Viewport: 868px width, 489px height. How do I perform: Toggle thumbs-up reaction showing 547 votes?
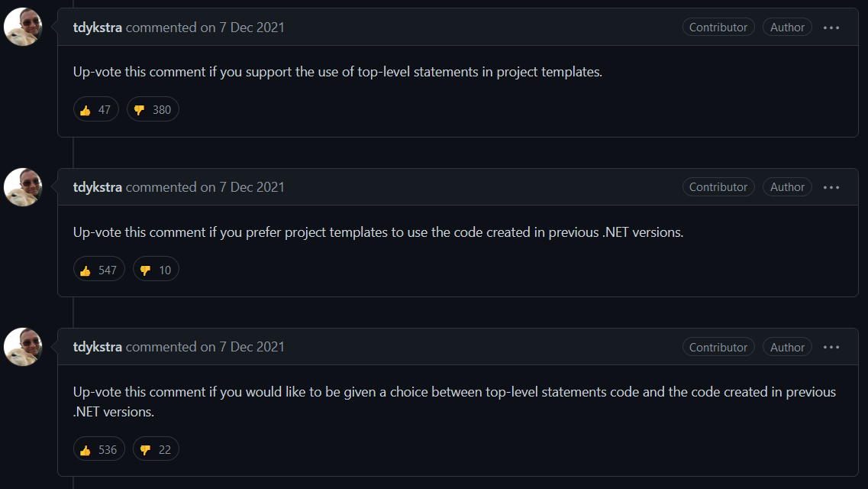(99, 269)
